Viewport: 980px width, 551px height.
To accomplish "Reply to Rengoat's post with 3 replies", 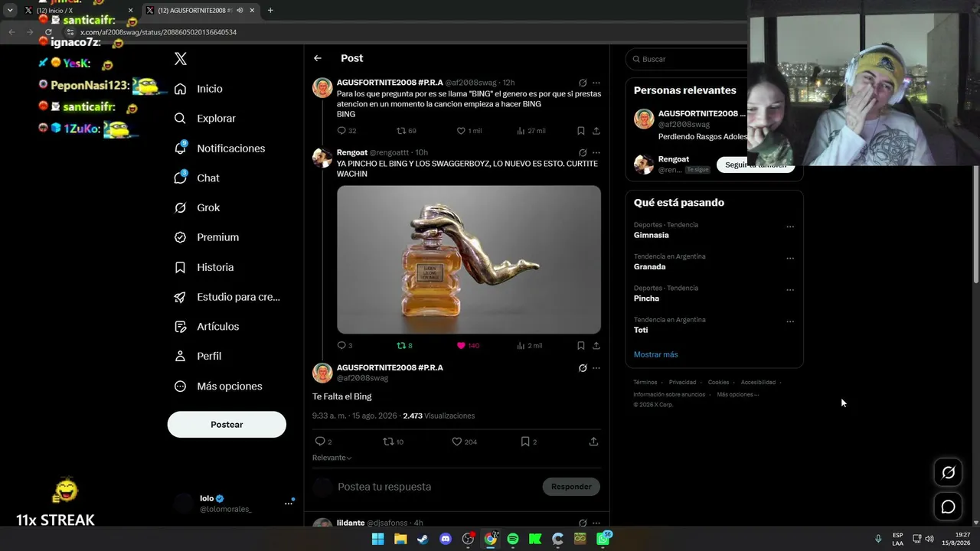I will 341,345.
